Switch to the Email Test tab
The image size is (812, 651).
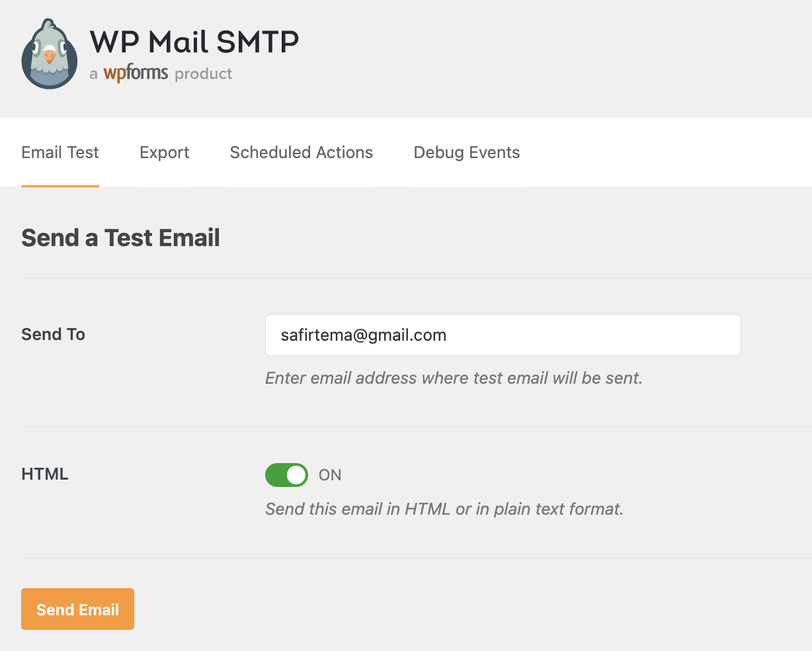[x=60, y=153]
